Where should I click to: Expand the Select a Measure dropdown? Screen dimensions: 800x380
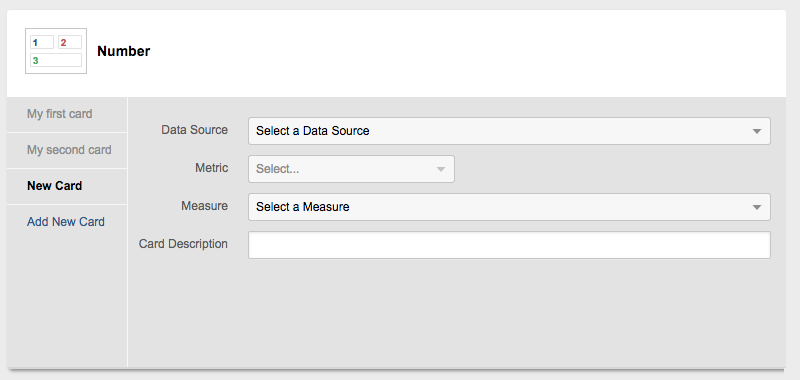509,207
